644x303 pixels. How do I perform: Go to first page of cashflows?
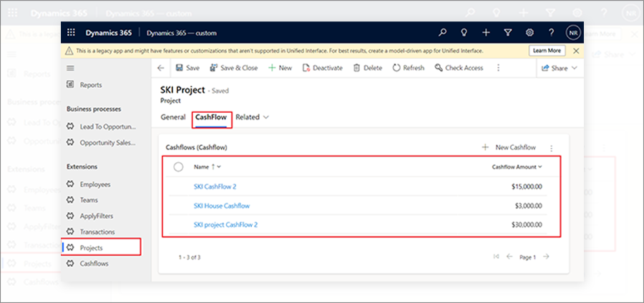point(496,257)
